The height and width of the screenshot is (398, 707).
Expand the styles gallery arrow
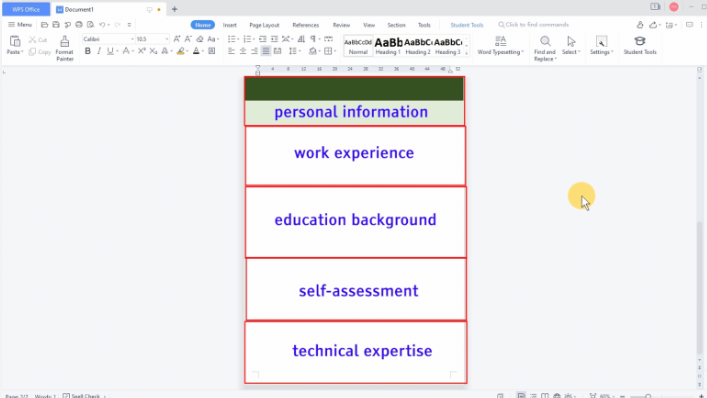tap(467, 53)
